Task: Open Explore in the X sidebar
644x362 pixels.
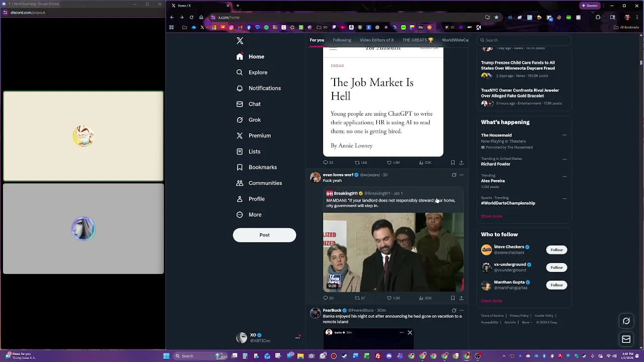Action: point(252,72)
